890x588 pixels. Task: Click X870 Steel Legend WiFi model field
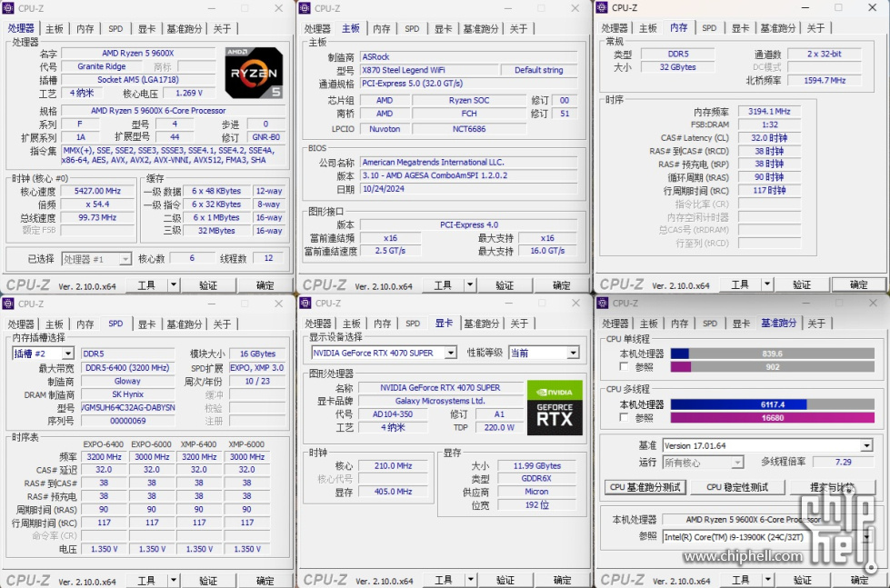coord(429,70)
